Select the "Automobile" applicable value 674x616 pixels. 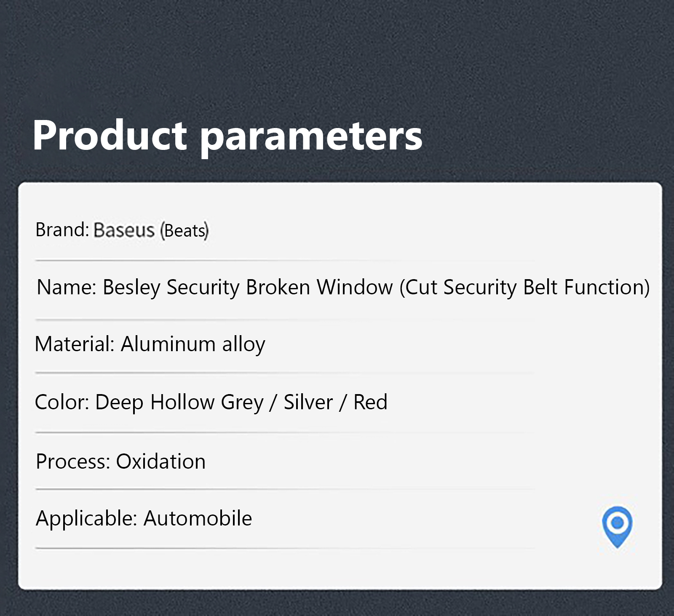pyautogui.click(x=198, y=518)
